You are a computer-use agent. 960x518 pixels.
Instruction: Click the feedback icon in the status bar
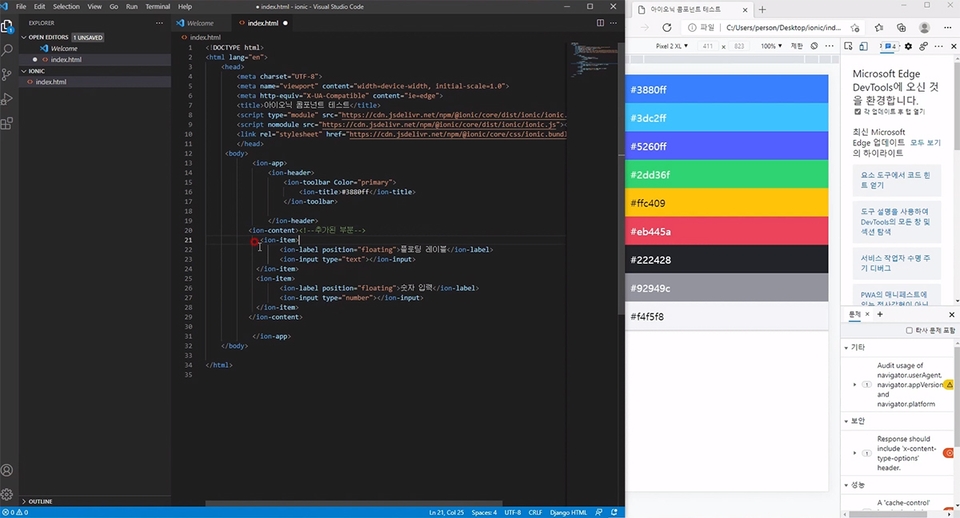coord(599,512)
